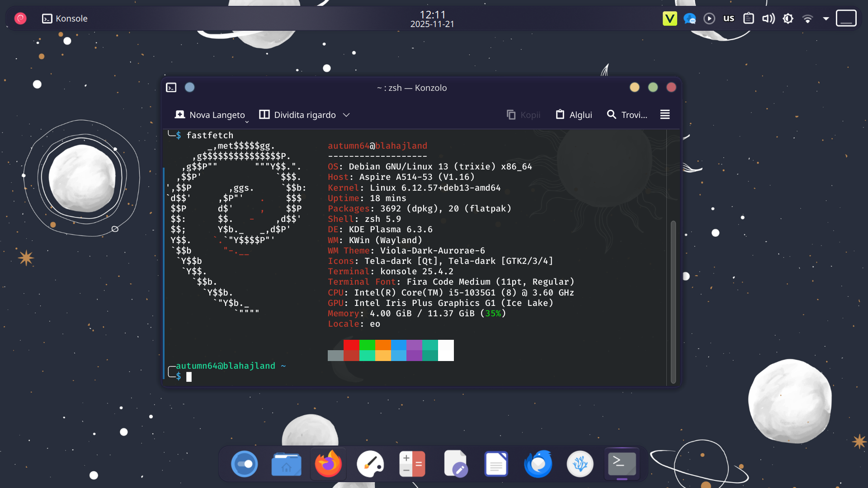
Task: Click the Konsole window terminal icon
Action: tap(171, 88)
